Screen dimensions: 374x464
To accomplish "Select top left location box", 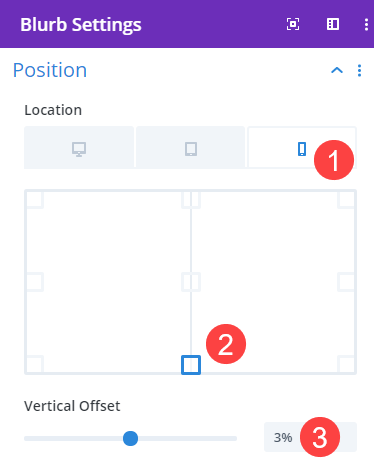I will (x=34, y=199).
